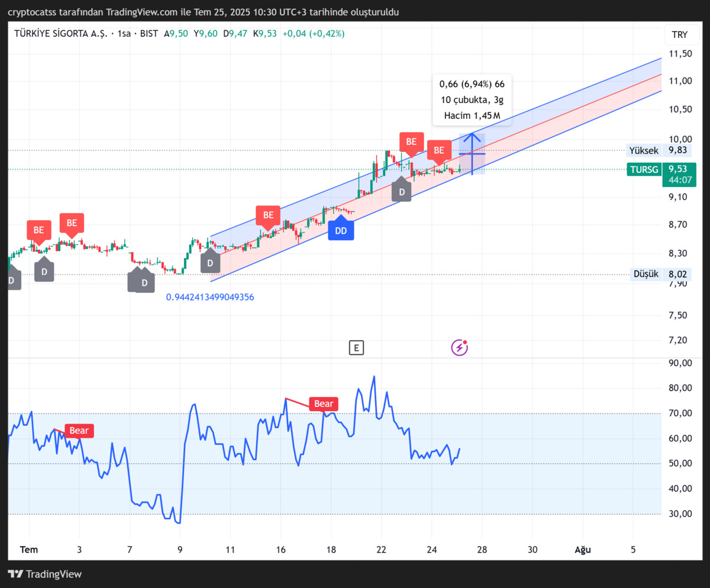Select the blue DD marker
710x588 pixels.
pos(341,230)
